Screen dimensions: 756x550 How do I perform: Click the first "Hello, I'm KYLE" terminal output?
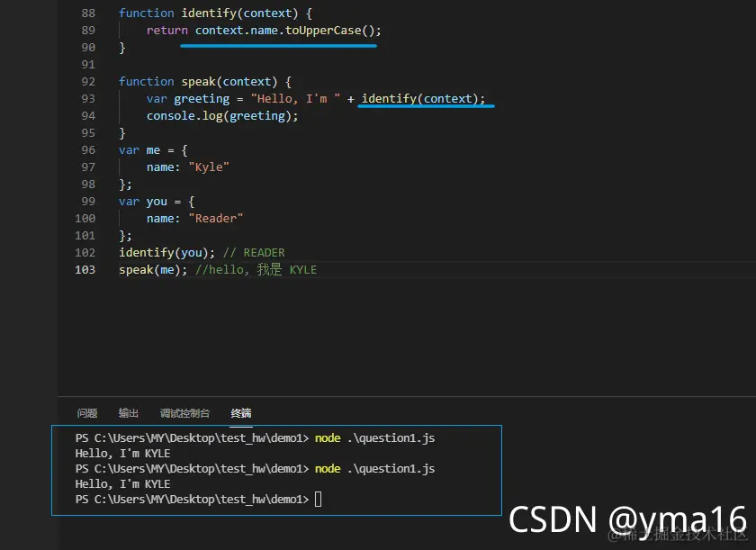click(x=123, y=453)
